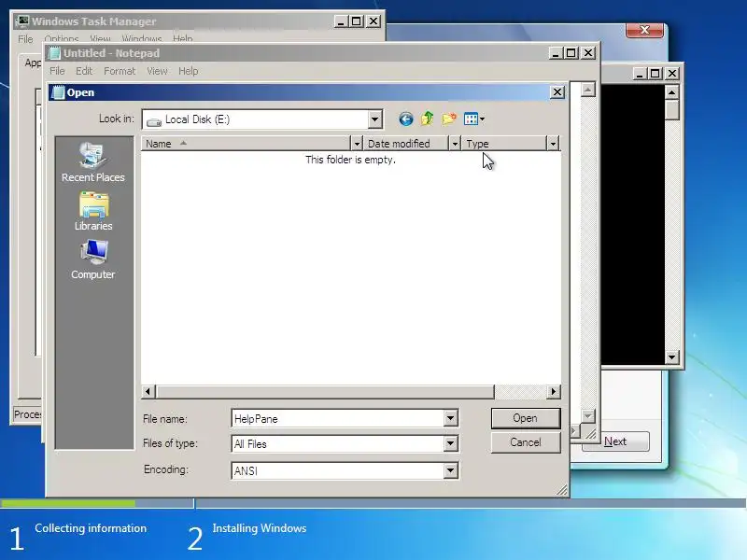Image resolution: width=747 pixels, height=560 pixels.
Task: Open Notepad's View menu
Action: [157, 71]
